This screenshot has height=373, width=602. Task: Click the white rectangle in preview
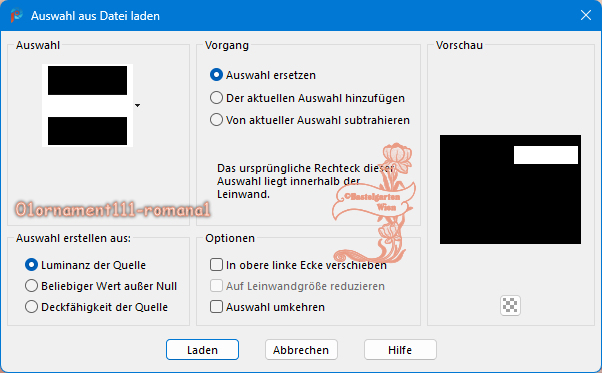coord(546,155)
